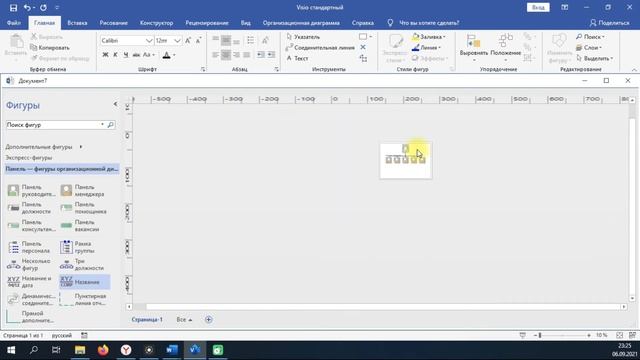This screenshot has width=640, height=360.
Task: Add a new page with plus button
Action: [209, 320]
